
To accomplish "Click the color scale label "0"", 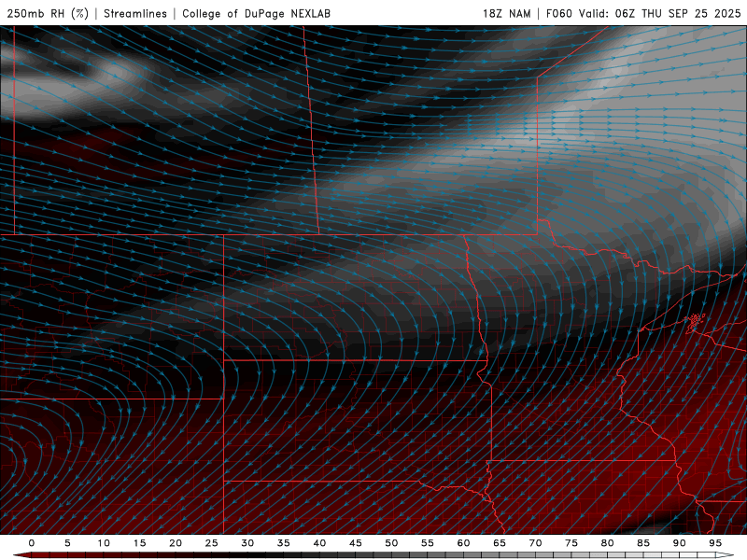I will pos(32,543).
